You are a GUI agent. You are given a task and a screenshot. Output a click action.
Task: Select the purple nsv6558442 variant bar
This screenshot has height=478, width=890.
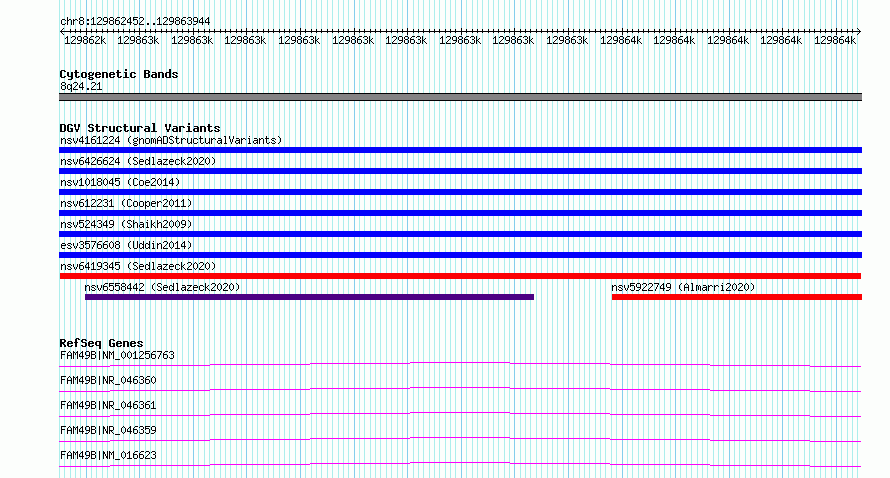coord(309,297)
